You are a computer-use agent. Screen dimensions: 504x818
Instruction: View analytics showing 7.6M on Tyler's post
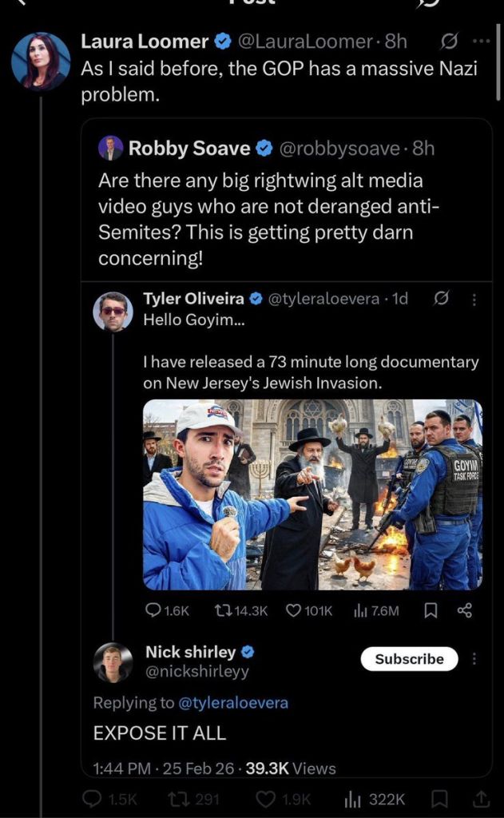pos(361,610)
